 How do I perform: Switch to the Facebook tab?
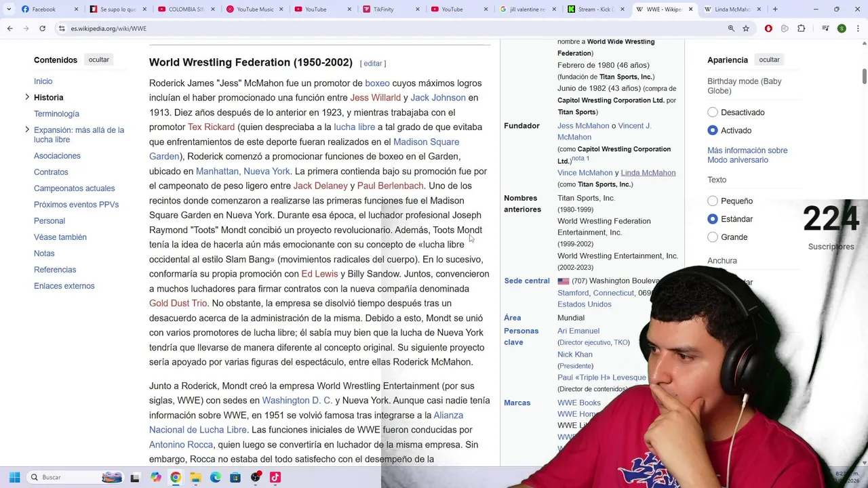pyautogui.click(x=50, y=9)
